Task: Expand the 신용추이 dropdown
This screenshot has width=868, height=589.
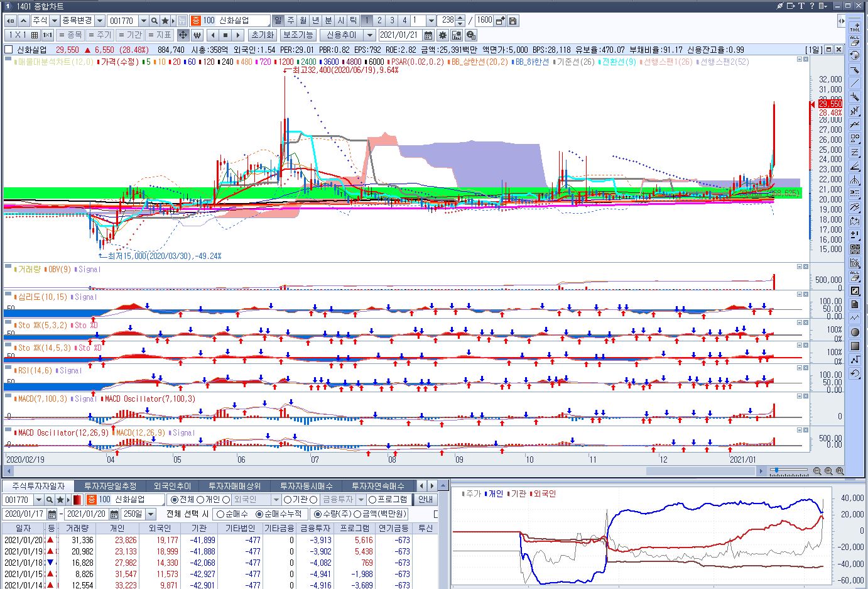Action: (x=370, y=35)
